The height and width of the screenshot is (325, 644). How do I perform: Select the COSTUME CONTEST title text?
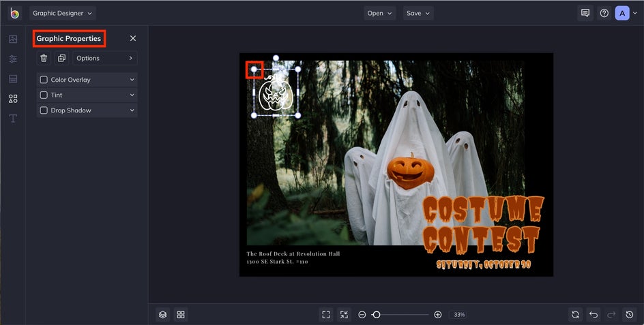coord(482,224)
